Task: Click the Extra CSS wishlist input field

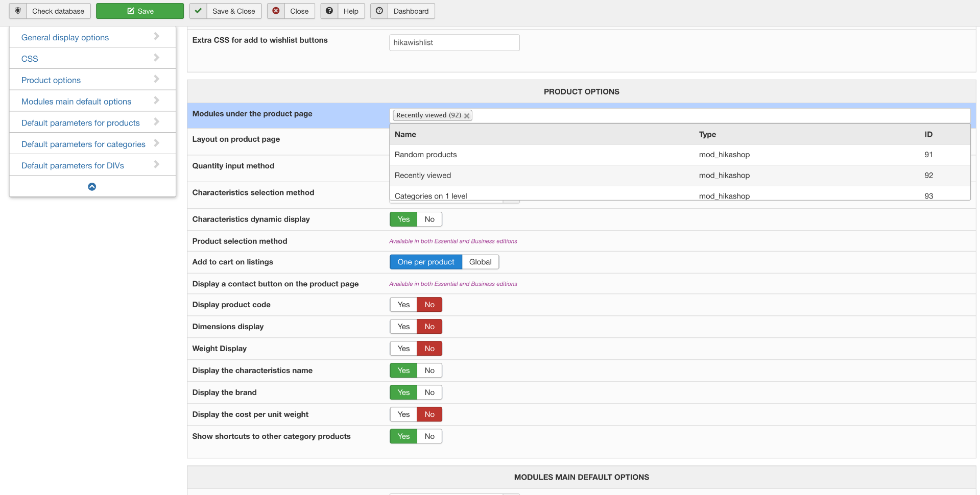Action: 454,43
